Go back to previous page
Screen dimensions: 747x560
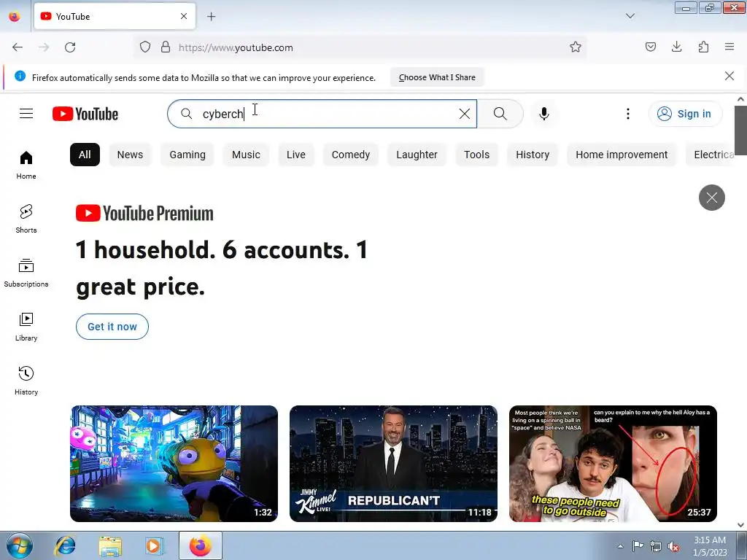point(18,47)
